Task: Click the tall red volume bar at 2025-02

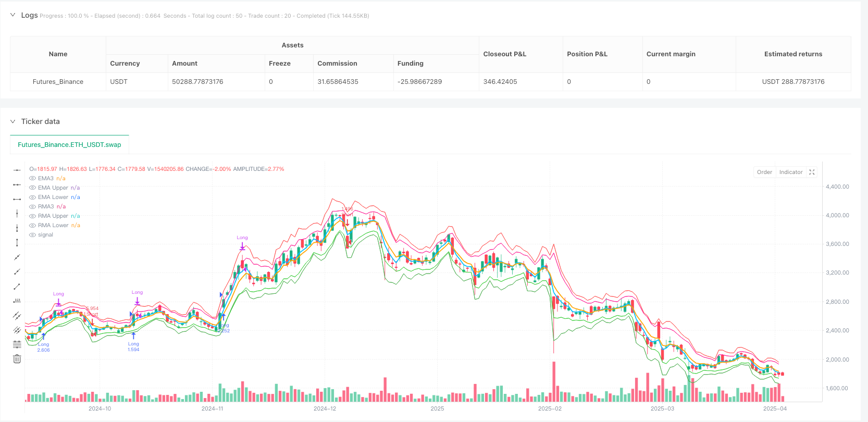Action: pos(553,381)
